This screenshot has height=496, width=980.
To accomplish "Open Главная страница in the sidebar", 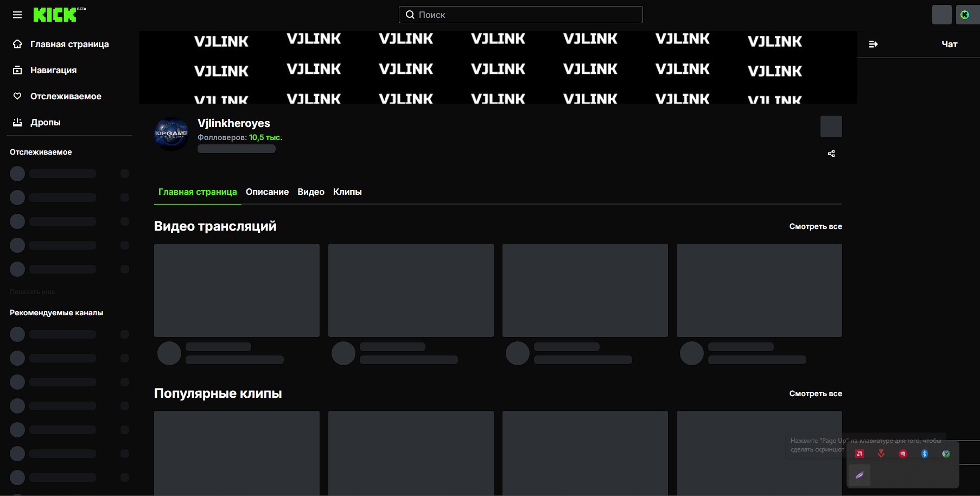I will click(69, 44).
